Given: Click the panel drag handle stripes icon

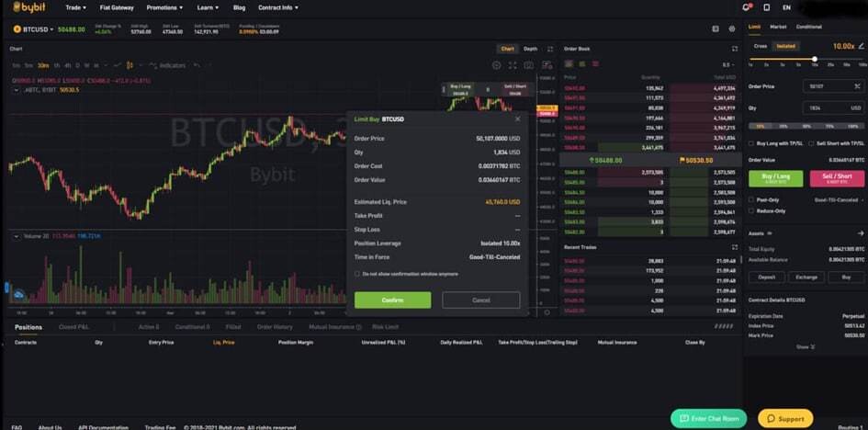Looking at the screenshot, I should (724, 326).
